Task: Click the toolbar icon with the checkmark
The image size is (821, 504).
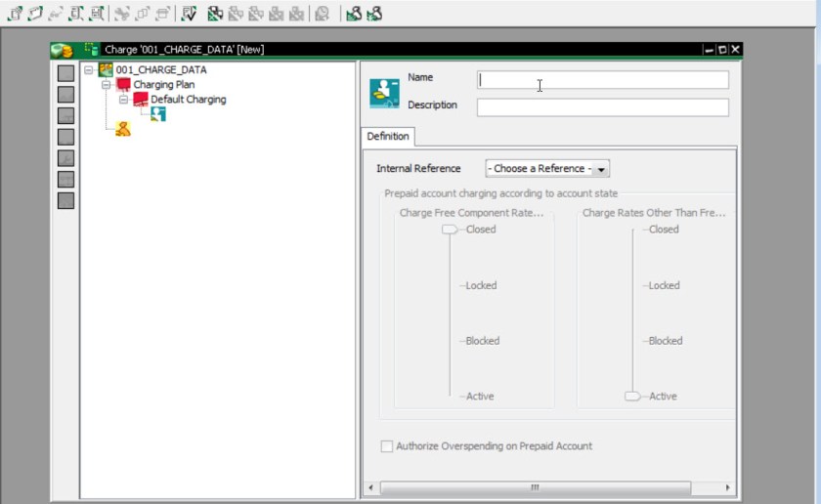Action: (189, 14)
